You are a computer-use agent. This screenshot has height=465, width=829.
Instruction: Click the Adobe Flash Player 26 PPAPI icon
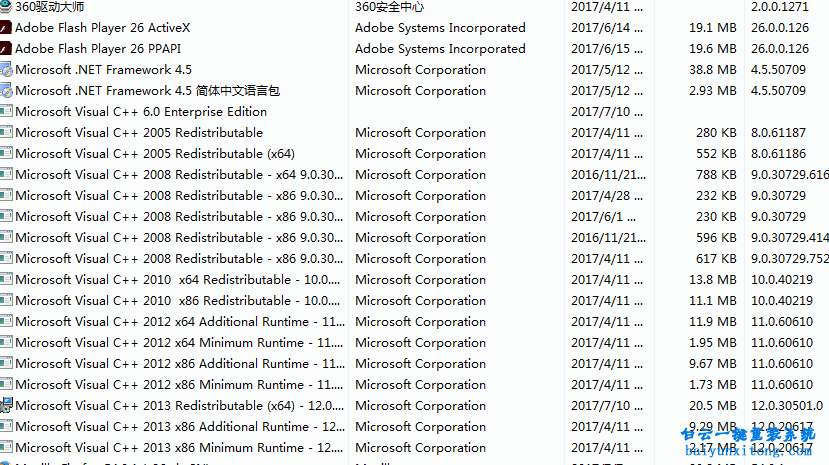[x=6, y=49]
